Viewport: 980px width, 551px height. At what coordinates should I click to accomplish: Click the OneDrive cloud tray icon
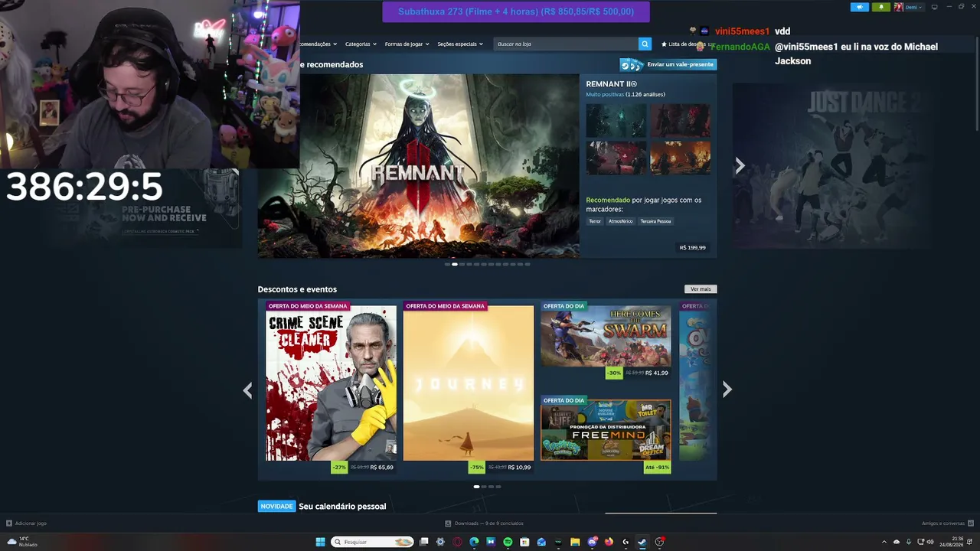click(897, 542)
